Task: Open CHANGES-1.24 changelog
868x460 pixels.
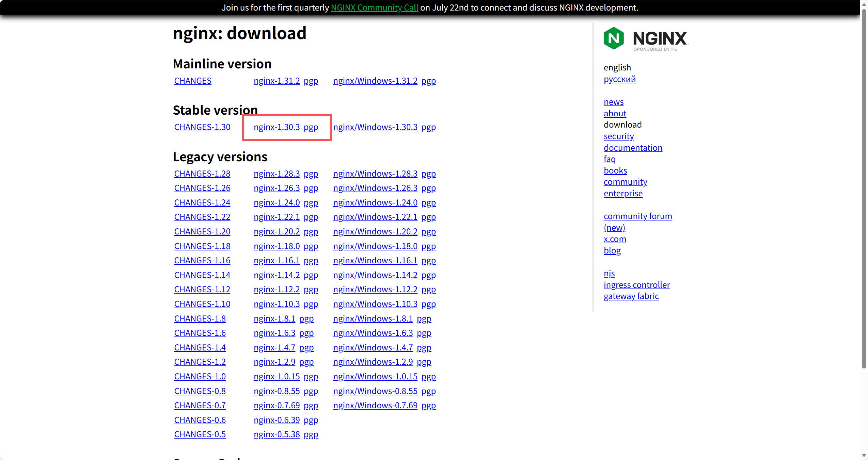Action: pyautogui.click(x=202, y=202)
